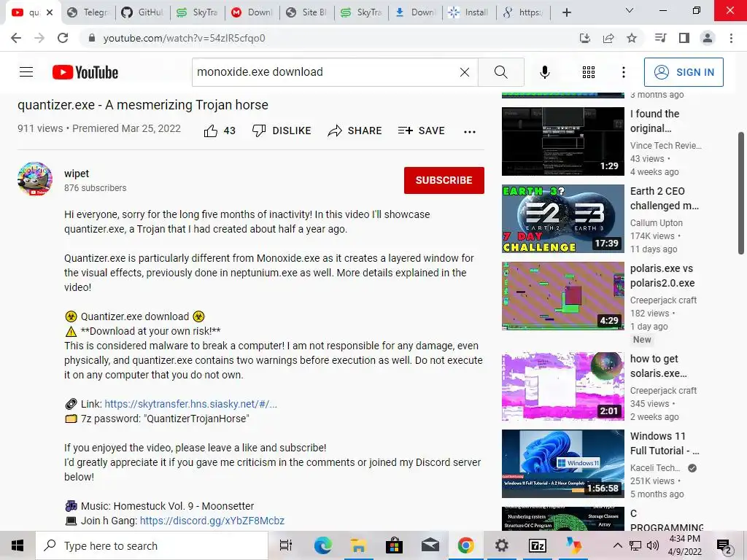The image size is (747, 560).
Task: Open the discord.gg/xYbZF8Mcbz invite link
Action: click(212, 521)
